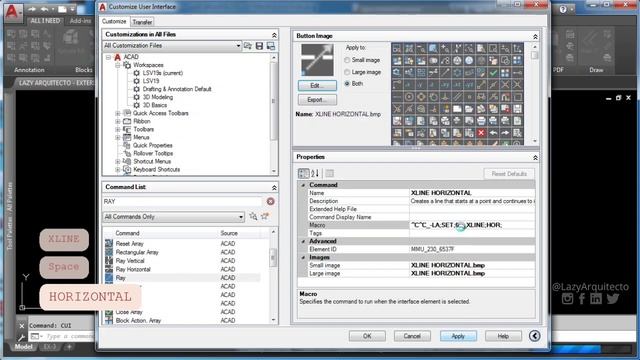
Task: Select the Small image radio button
Action: tap(347, 60)
